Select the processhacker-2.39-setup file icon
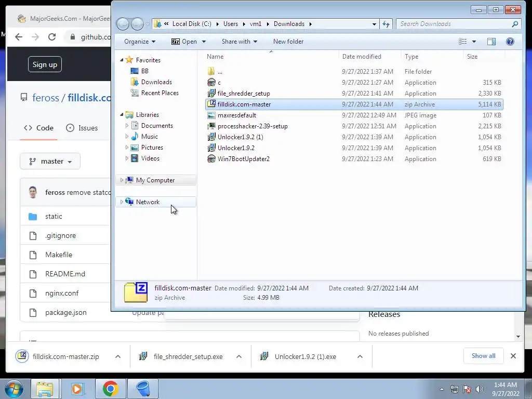Viewport: 532px width, 399px height. point(211,126)
